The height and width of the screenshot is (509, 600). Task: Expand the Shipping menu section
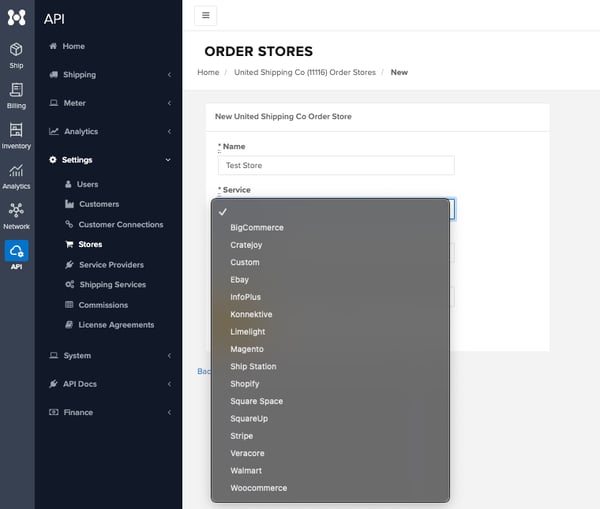coord(108,75)
